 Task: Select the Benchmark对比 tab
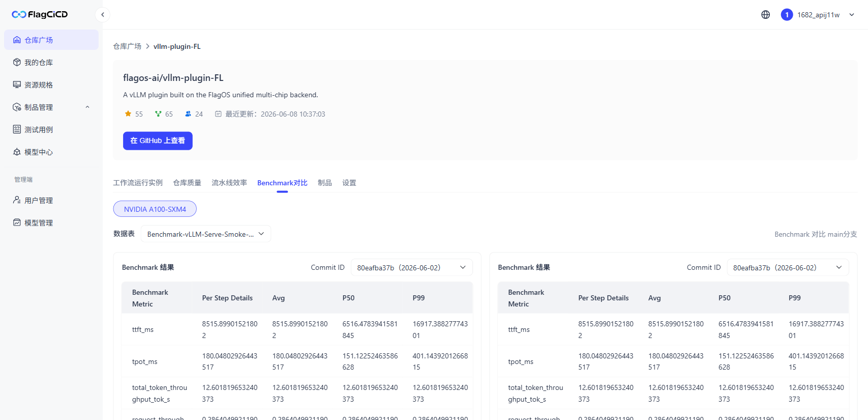point(282,183)
